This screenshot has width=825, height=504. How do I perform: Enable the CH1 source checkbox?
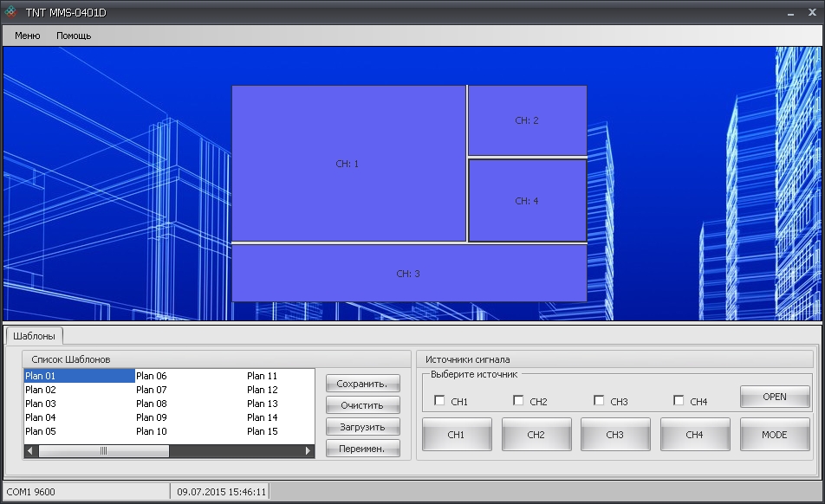[x=439, y=401]
